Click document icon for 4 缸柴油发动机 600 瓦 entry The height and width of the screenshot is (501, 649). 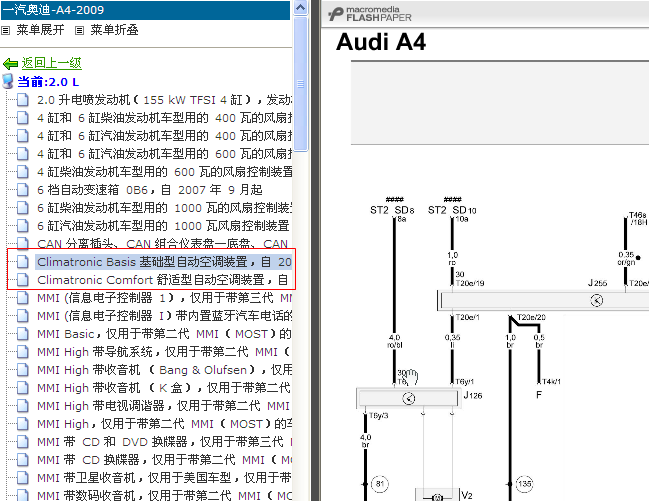click(23, 172)
